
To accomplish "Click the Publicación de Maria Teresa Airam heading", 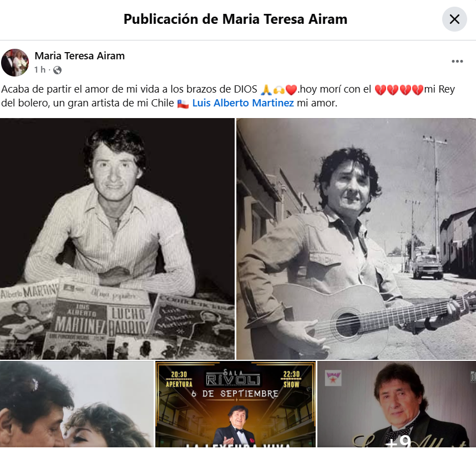I will [235, 19].
